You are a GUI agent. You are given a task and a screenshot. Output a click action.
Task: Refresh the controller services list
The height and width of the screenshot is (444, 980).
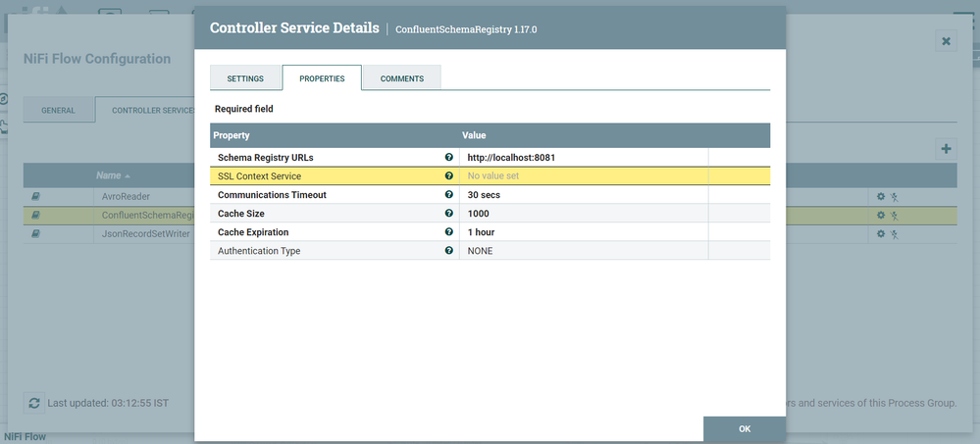pyautogui.click(x=33, y=403)
